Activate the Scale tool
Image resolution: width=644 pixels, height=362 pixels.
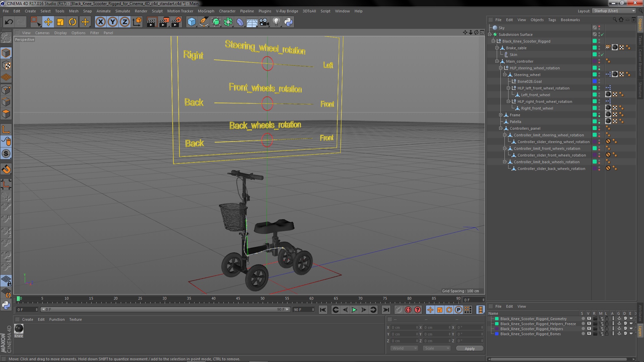[x=60, y=22]
